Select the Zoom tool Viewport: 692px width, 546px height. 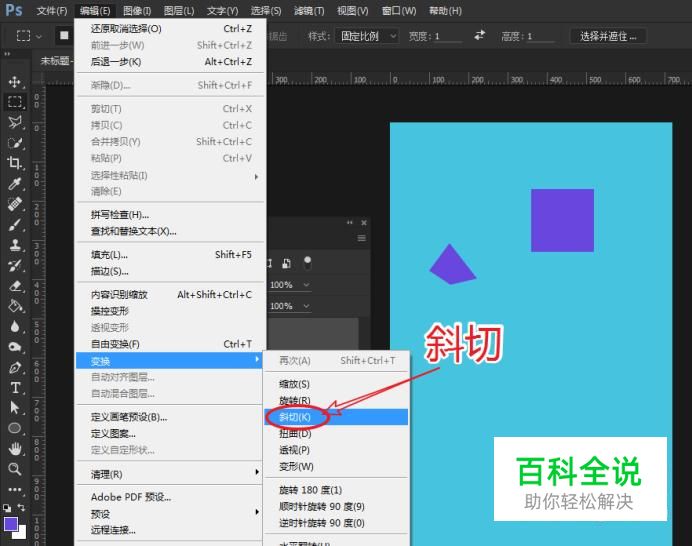[x=15, y=469]
